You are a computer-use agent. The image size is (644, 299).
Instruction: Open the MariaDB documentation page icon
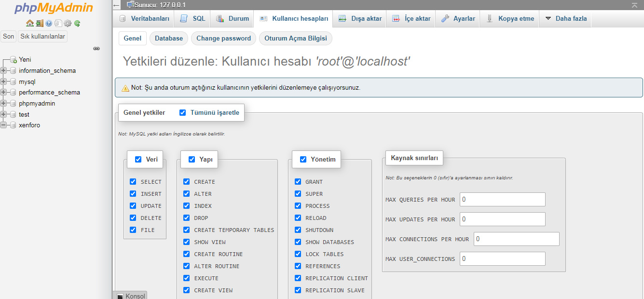pos(58,23)
